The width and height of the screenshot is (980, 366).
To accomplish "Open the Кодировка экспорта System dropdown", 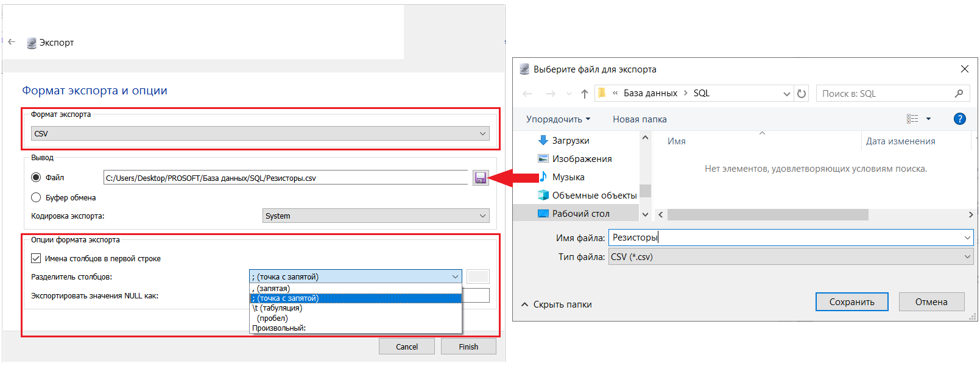I will point(376,216).
